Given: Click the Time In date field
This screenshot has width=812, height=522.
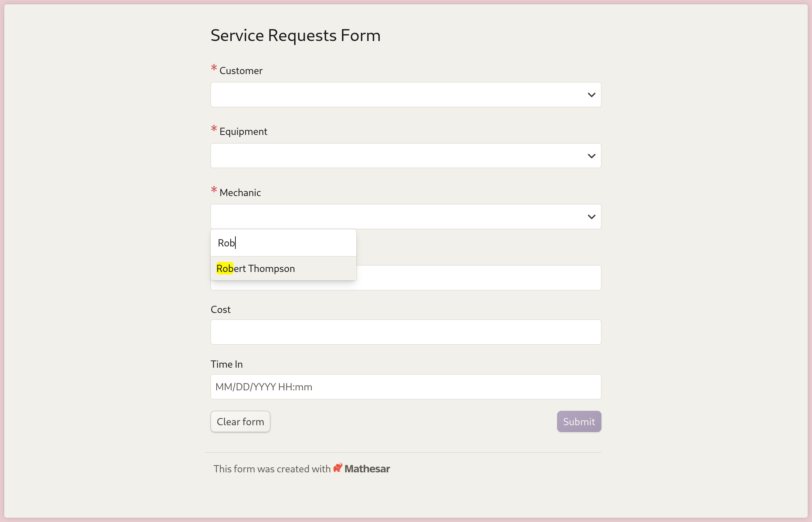Looking at the screenshot, I should point(406,387).
